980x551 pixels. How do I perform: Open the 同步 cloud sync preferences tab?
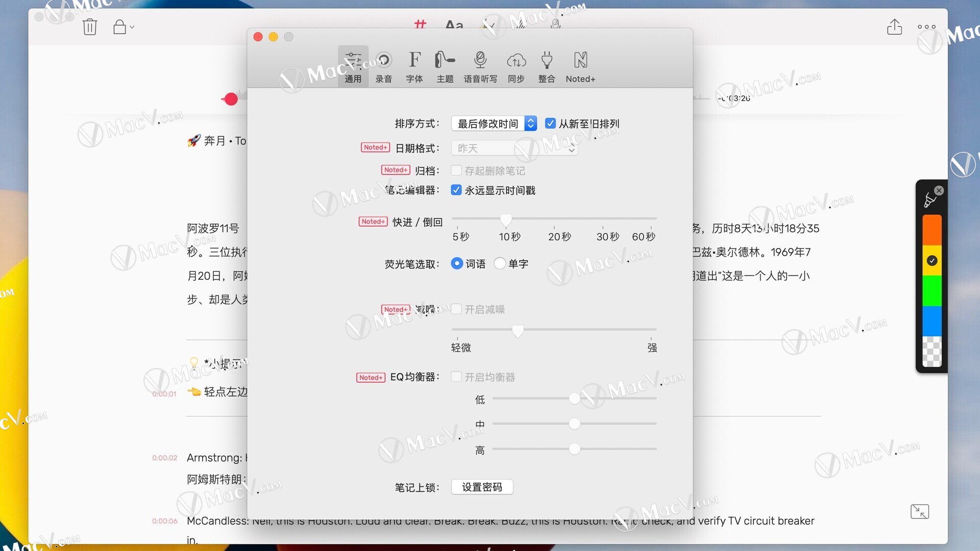pos(516,66)
